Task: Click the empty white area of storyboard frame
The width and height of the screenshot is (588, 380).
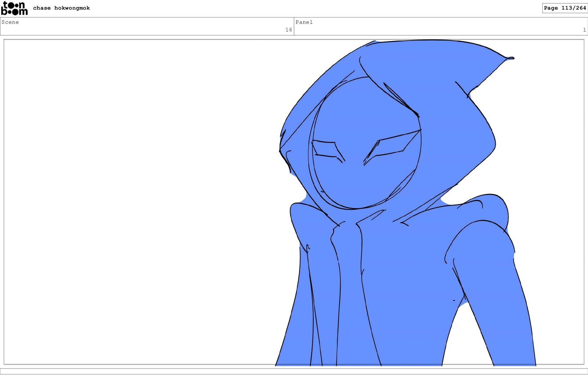Action: (x=138, y=199)
